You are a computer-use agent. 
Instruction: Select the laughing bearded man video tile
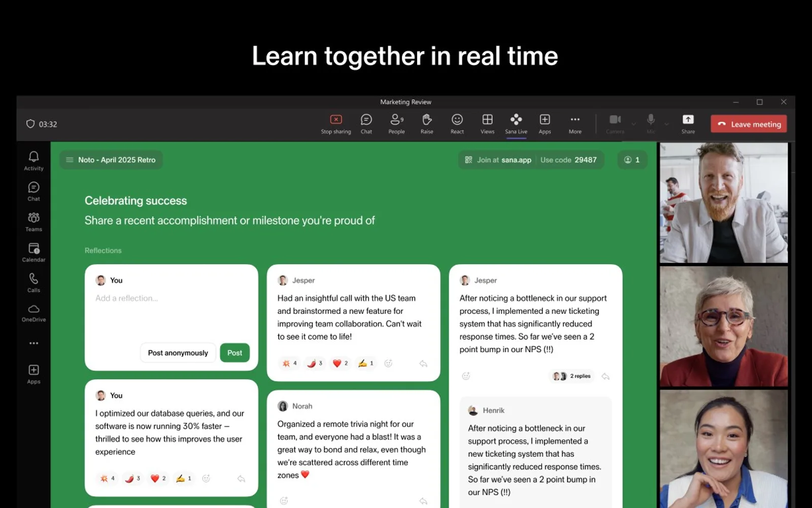[724, 203]
